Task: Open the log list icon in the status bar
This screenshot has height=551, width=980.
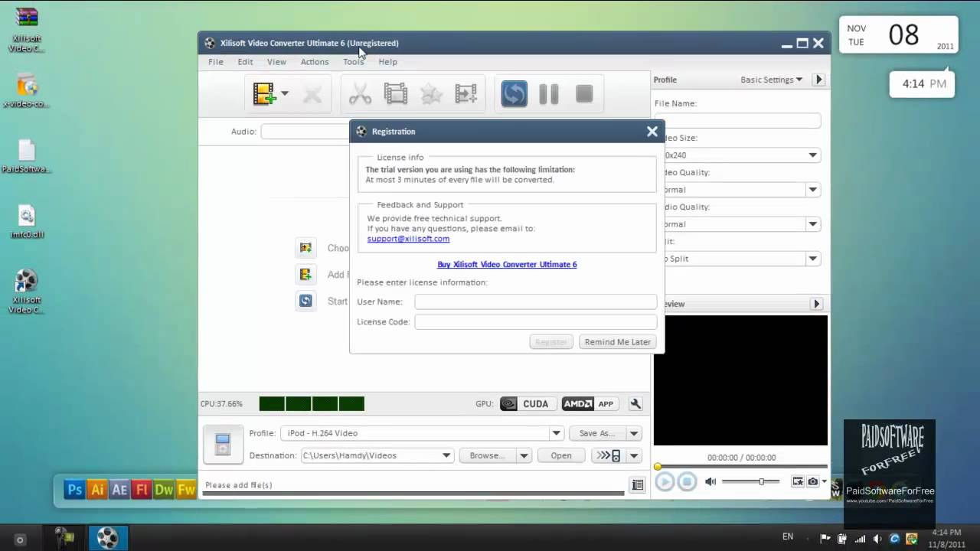Action: click(637, 484)
